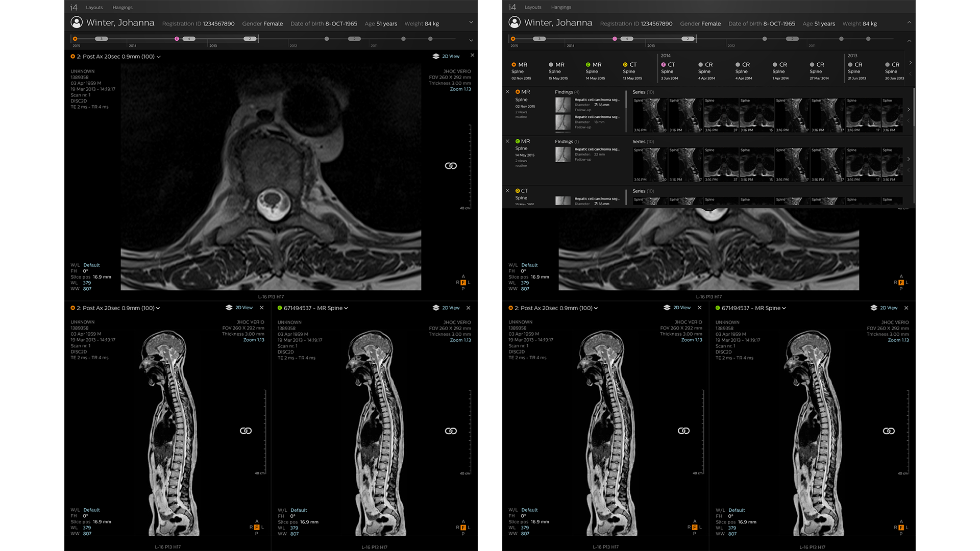Image resolution: width=980 pixels, height=551 pixels.
Task: Expand the patient header chevron in left viewer
Action: 471,22
